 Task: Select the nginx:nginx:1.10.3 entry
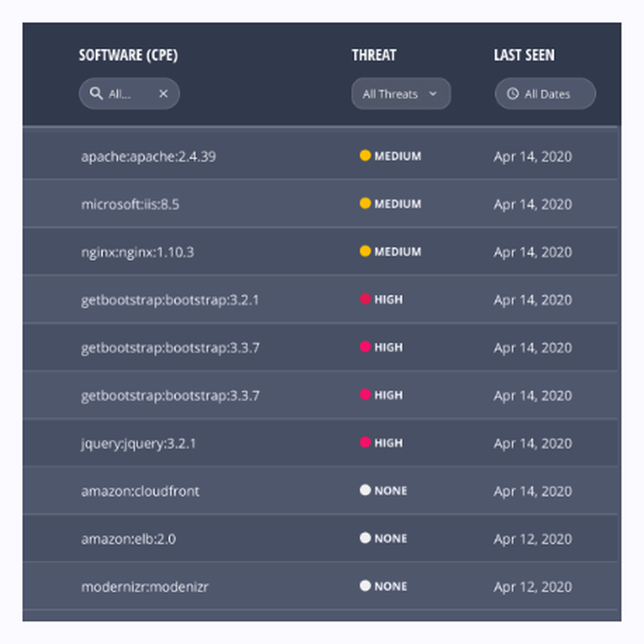(137, 252)
